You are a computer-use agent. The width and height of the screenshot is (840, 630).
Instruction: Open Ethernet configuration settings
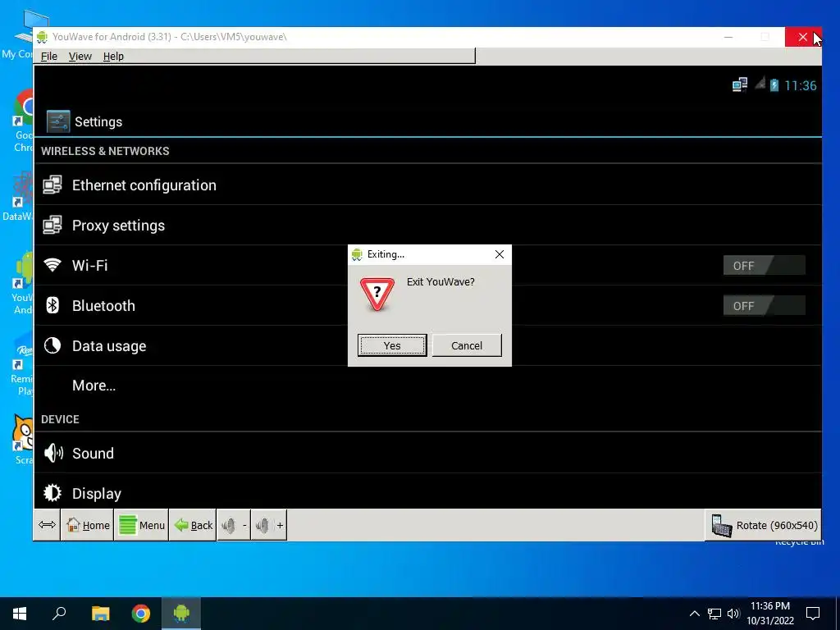coord(427,185)
